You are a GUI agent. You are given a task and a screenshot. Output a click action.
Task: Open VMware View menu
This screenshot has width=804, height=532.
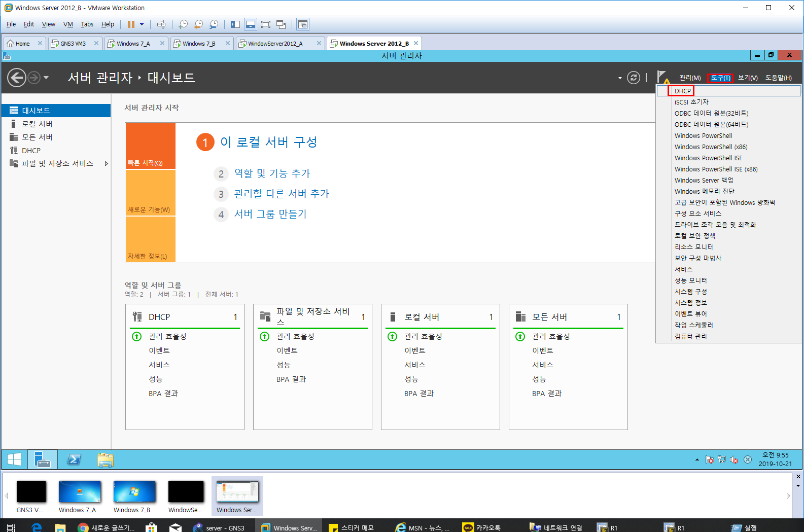tap(49, 24)
